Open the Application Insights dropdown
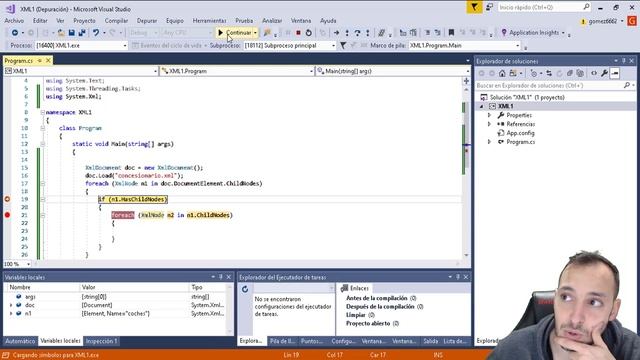Viewport: 640px width, 360px height. (x=563, y=33)
